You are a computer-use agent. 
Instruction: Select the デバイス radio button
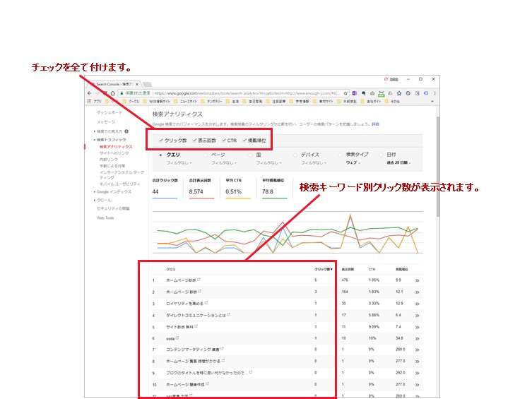coord(295,155)
